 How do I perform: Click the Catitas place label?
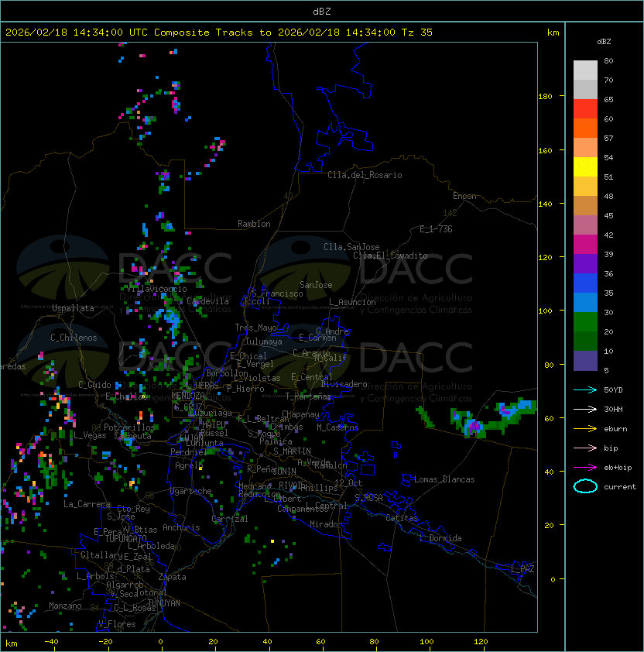[x=402, y=518]
